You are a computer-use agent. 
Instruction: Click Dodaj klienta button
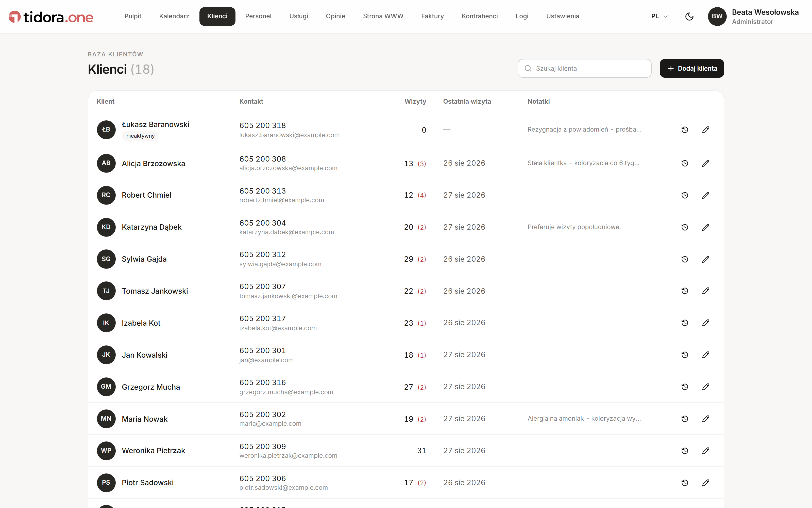tap(691, 69)
